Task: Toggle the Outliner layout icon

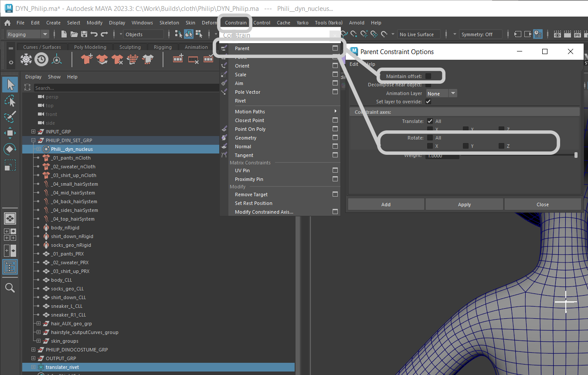Action: 10,266
